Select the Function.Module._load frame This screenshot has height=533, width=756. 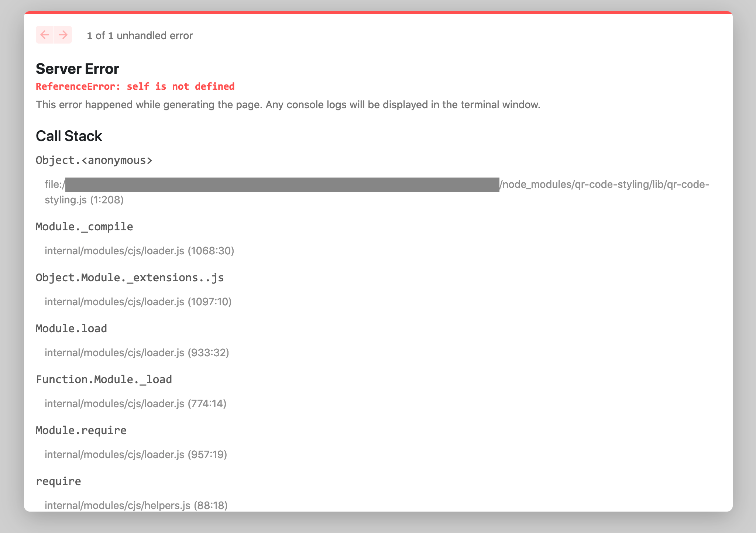104,379
